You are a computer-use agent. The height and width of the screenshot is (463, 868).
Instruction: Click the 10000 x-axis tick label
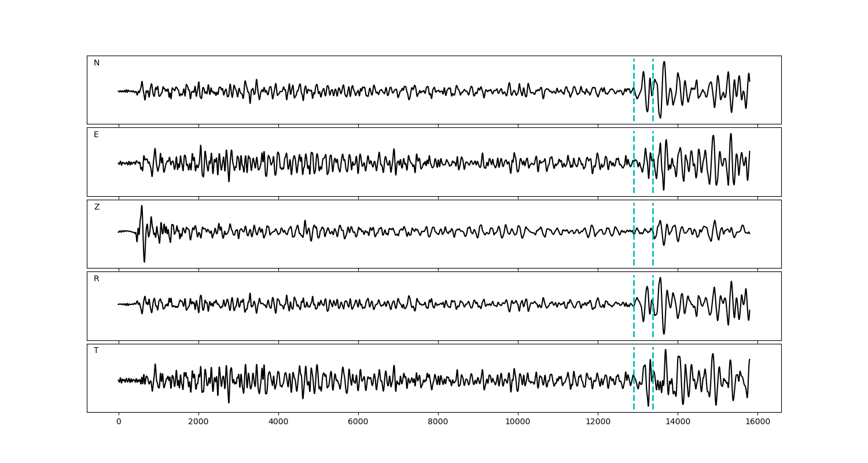click(518, 422)
